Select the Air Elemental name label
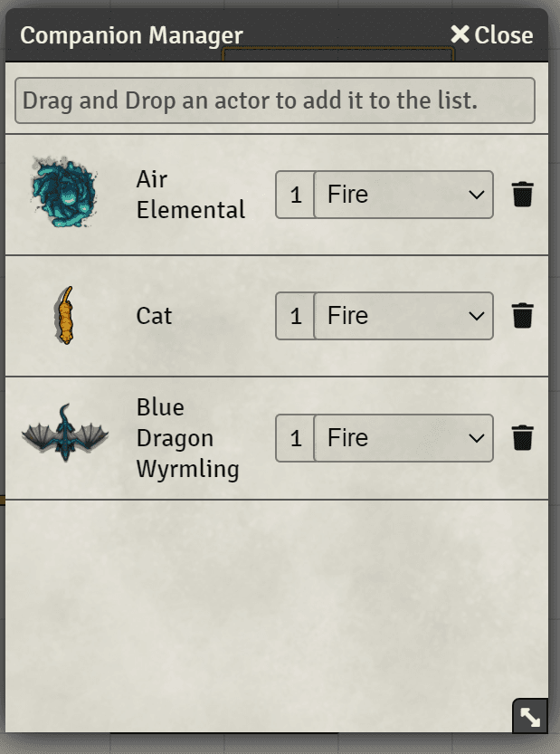 [191, 195]
